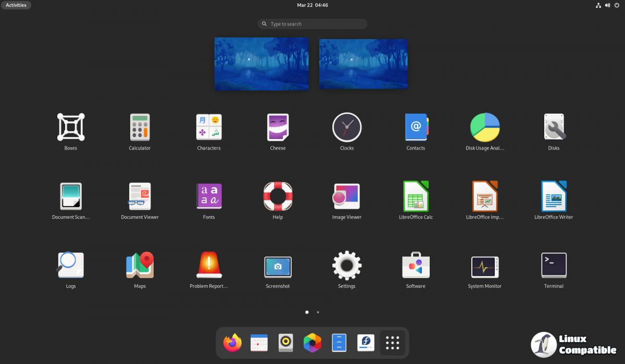Viewport: 625px width, 364px height.
Task: Open the Terminal app
Action: [x=554, y=265]
